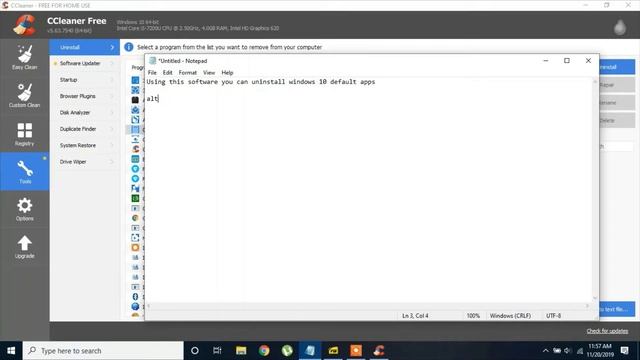Click the Windows taskbar search box

103,351
